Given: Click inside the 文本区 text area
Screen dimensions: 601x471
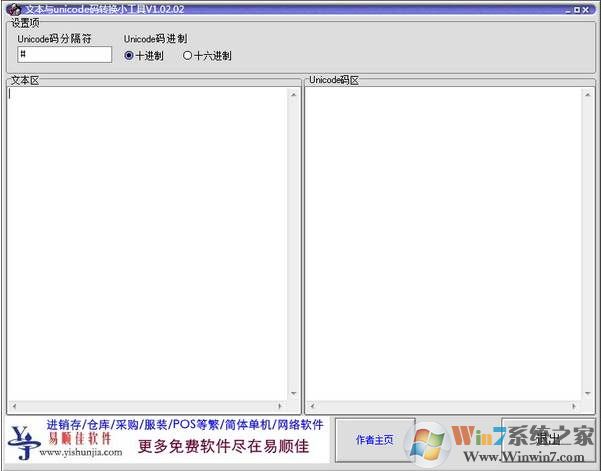Looking at the screenshot, I should coord(147,244).
